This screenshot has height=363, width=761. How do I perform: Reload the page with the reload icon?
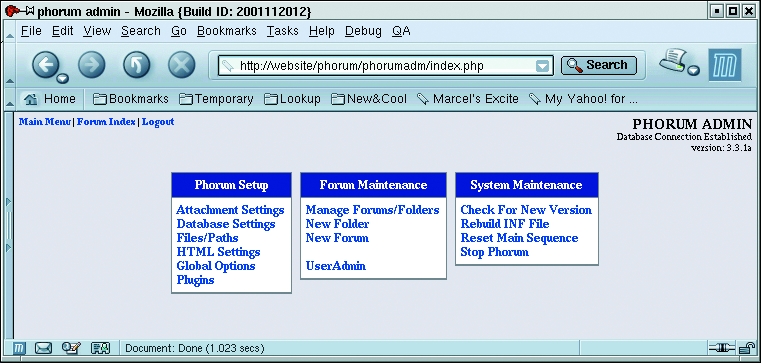(x=136, y=65)
